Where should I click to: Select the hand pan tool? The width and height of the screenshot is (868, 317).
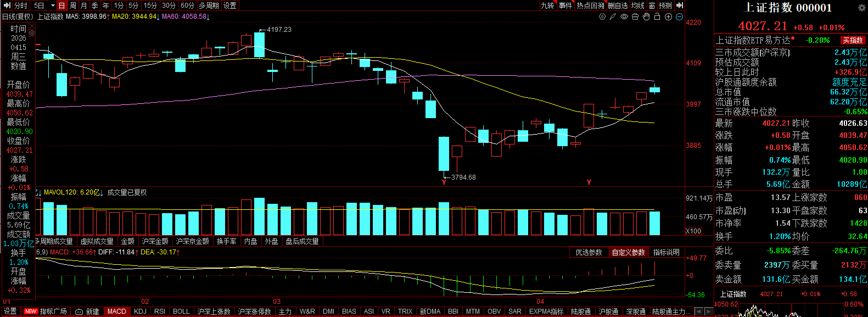pyautogui.click(x=646, y=17)
